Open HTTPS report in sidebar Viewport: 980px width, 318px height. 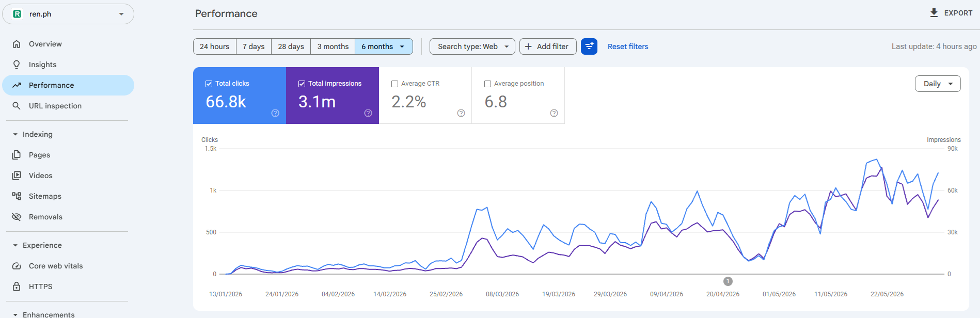click(x=68, y=287)
